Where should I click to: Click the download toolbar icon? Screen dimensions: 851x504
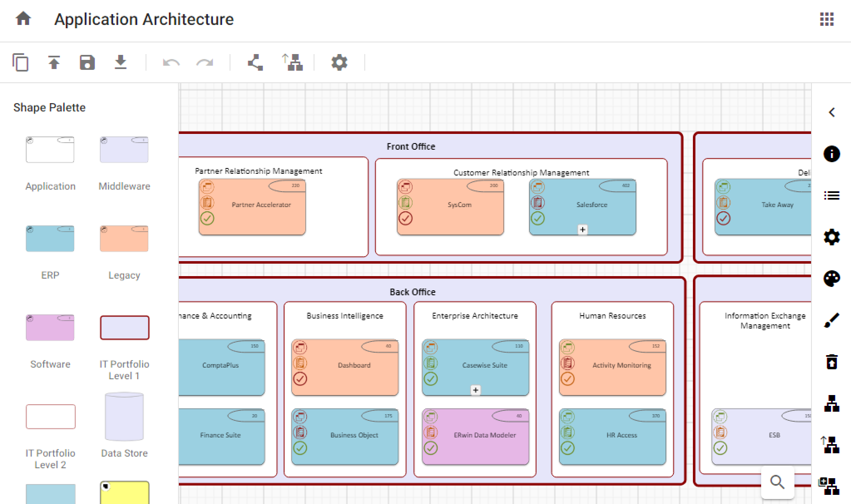click(x=121, y=62)
